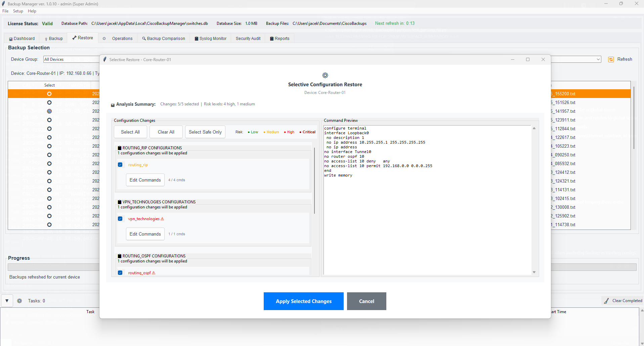The image size is (644, 346).
Task: Click the ROUTING_RIP CONFIGURATIONS section icon
Action: [x=120, y=148]
